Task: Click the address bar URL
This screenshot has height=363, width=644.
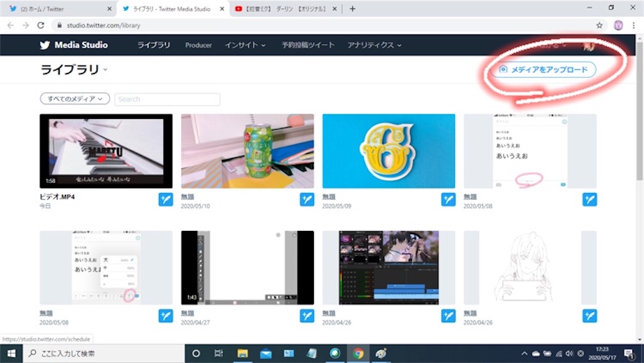Action: [x=104, y=25]
